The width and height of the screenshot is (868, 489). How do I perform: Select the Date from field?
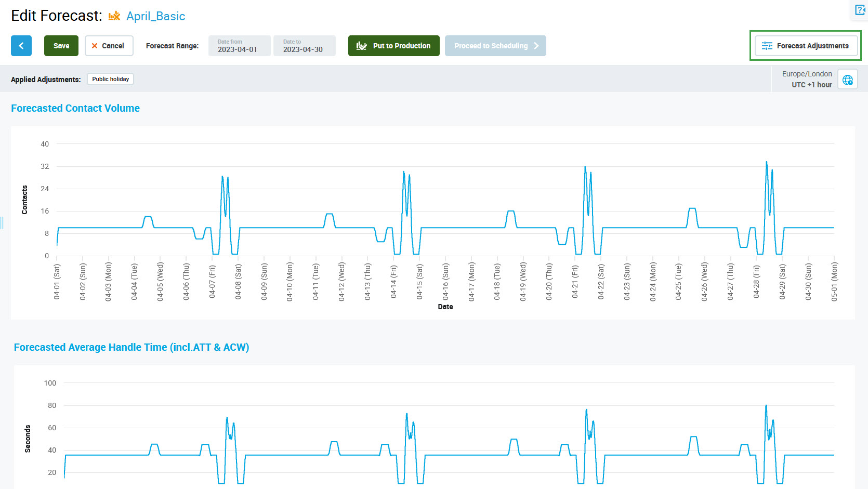click(239, 46)
